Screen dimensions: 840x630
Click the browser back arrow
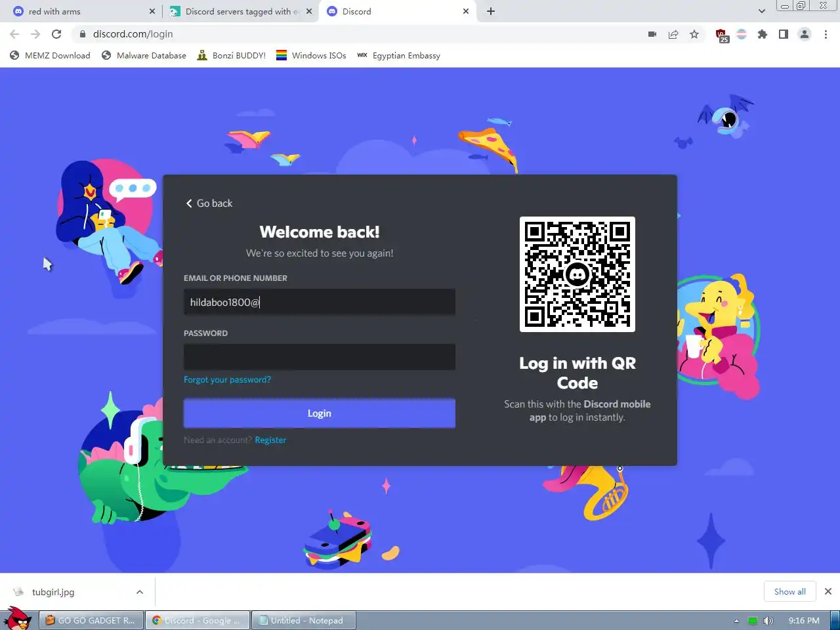pos(14,34)
